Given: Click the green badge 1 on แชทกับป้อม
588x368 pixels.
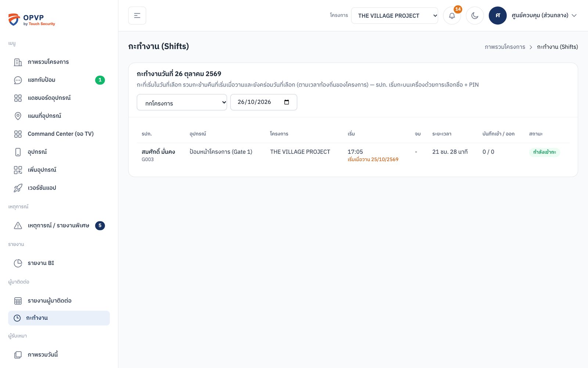Looking at the screenshot, I should point(100,80).
